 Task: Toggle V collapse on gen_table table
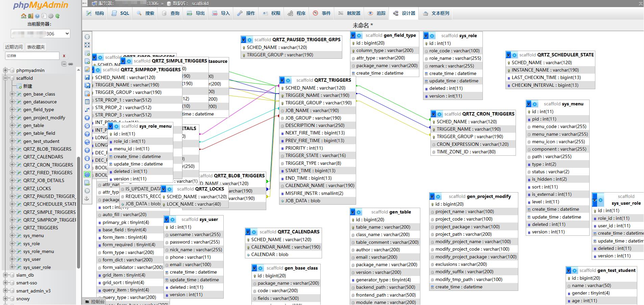353,212
